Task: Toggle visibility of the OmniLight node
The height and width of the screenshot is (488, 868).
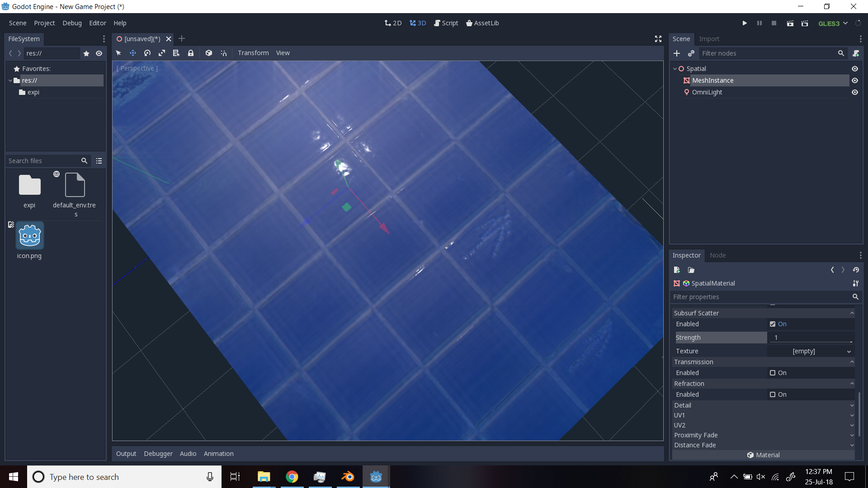Action: (855, 92)
